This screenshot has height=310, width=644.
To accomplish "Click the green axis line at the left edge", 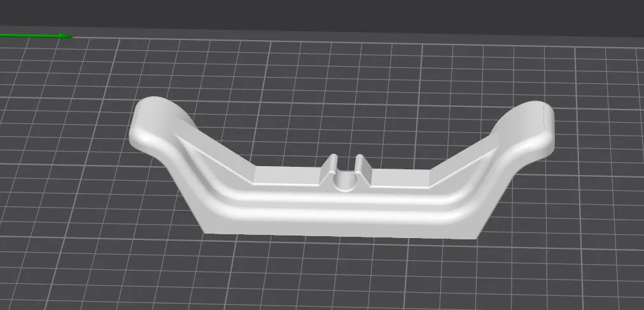I will coord(25,34).
